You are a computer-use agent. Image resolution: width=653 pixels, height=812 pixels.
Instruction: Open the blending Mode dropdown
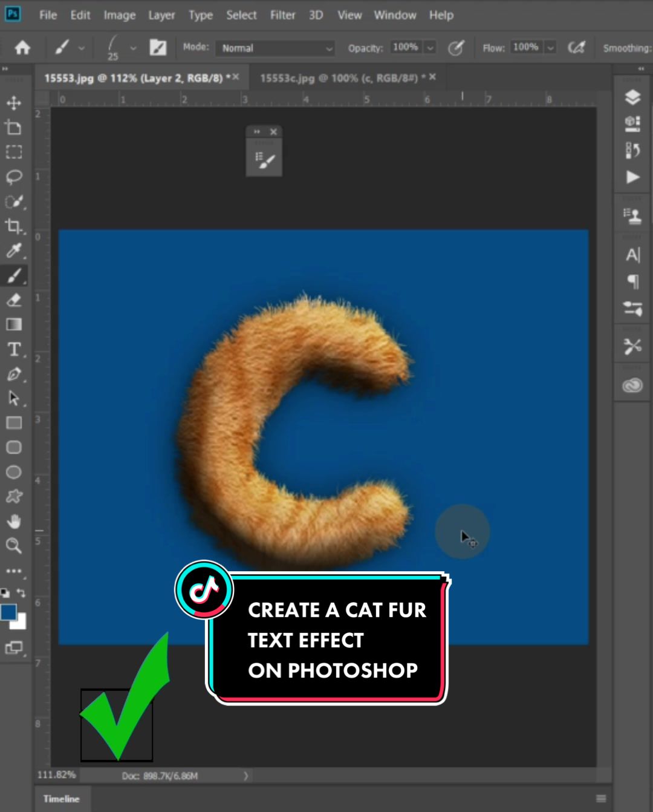point(275,48)
